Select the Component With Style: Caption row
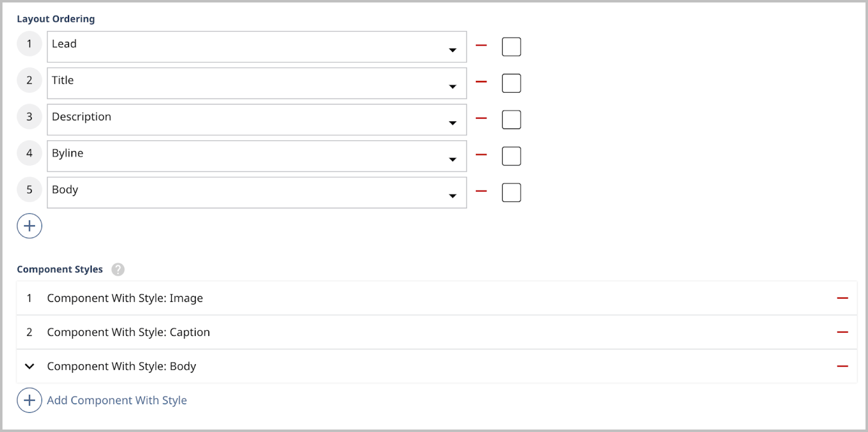The height and width of the screenshot is (432, 868). coord(128,332)
